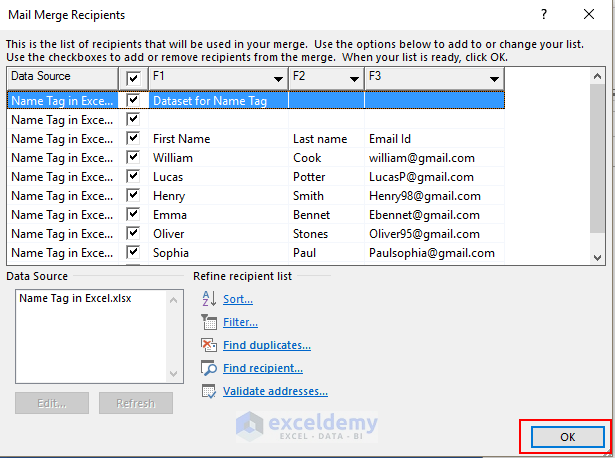The image size is (615, 458).
Task: Close the Mail Merge Recipients dialog
Action: tap(589, 15)
